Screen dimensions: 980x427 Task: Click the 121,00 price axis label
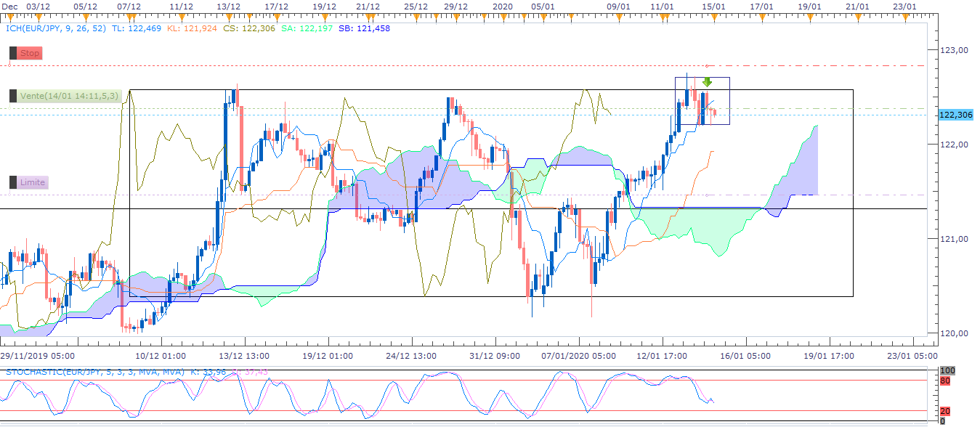pyautogui.click(x=954, y=239)
